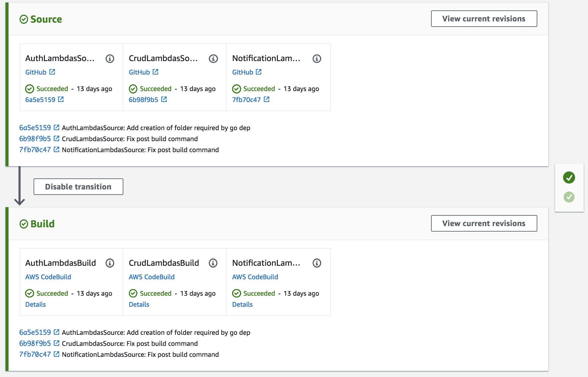Open Details link under CrudLambdasBuild

139,305
